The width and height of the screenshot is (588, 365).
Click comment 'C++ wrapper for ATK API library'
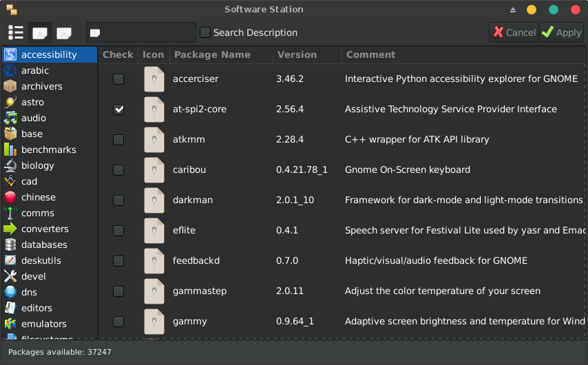417,140
